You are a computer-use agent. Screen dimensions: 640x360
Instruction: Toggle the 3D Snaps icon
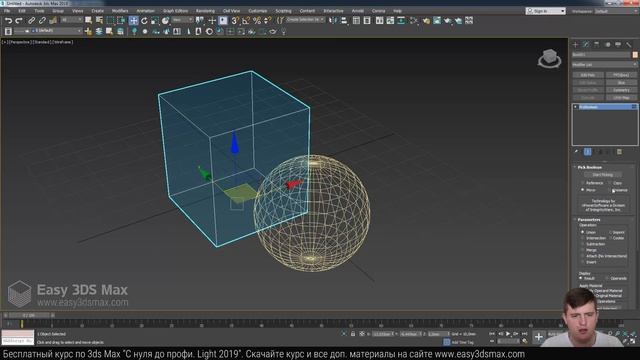pos(235,20)
